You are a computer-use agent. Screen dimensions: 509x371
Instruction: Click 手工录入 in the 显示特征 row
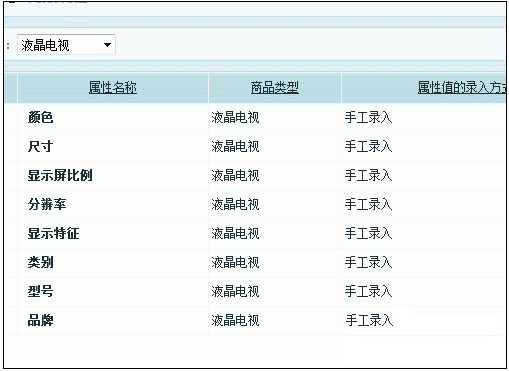(368, 233)
